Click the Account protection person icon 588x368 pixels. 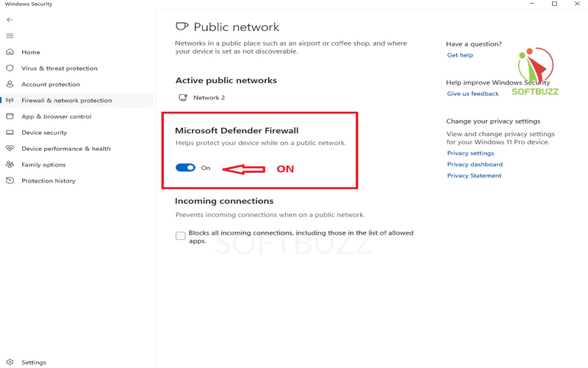(x=10, y=84)
